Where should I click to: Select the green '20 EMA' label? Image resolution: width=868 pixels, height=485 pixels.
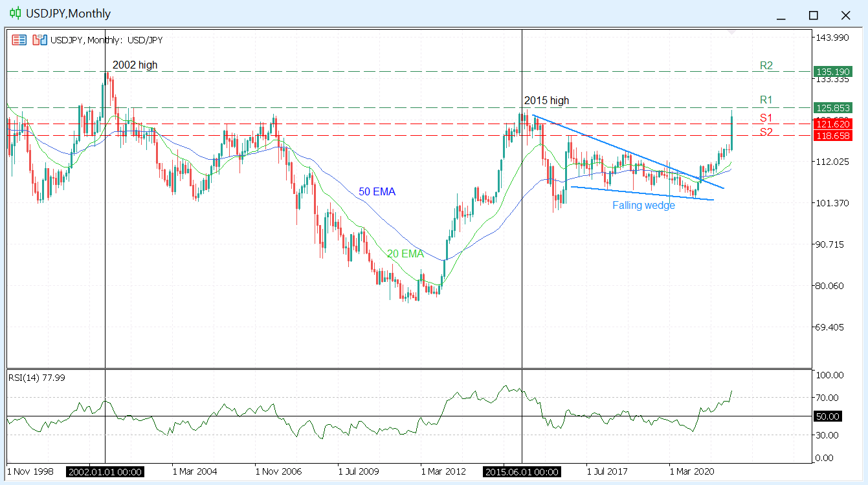coord(405,254)
